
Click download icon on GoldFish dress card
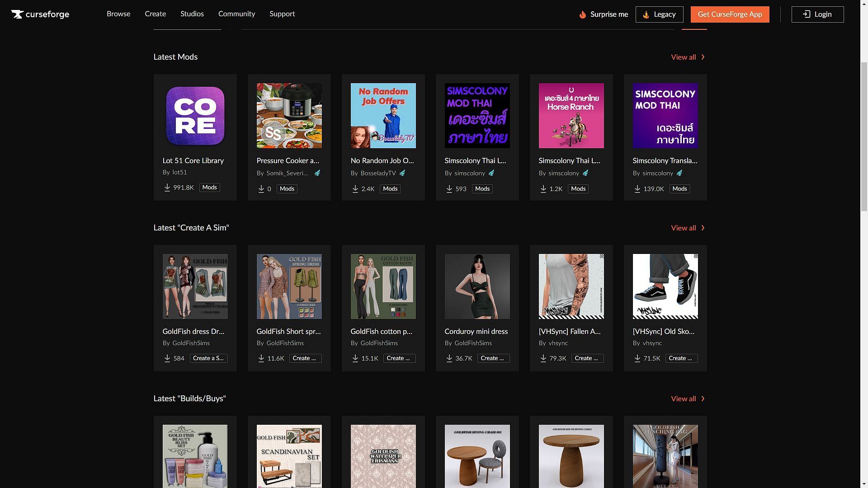pos(167,358)
